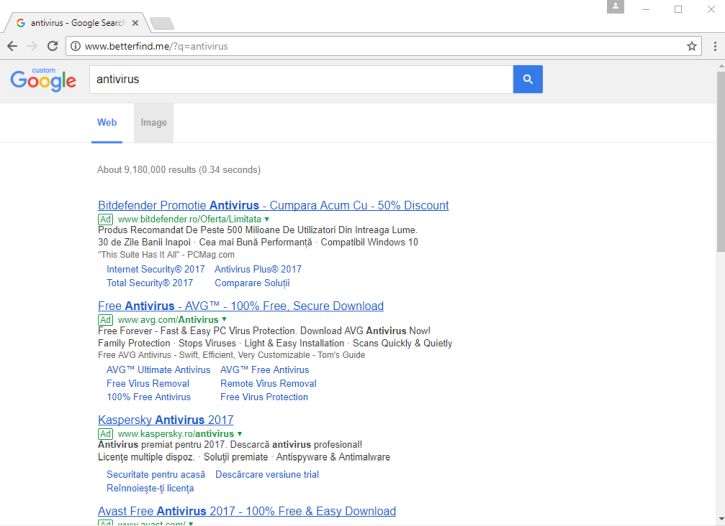Click the scrollbar down arrow
The image size is (725, 526).
(721, 519)
